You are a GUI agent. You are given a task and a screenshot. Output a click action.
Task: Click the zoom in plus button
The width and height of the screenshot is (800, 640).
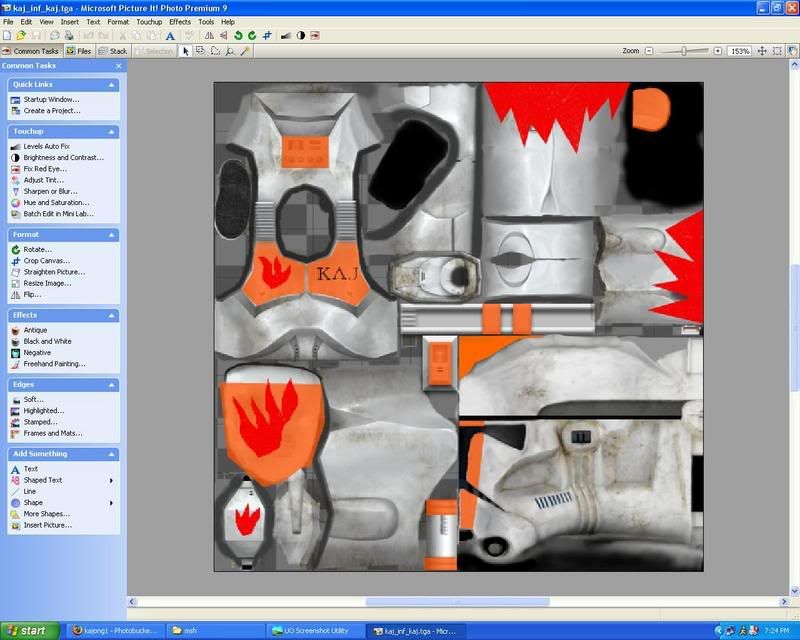coord(718,51)
